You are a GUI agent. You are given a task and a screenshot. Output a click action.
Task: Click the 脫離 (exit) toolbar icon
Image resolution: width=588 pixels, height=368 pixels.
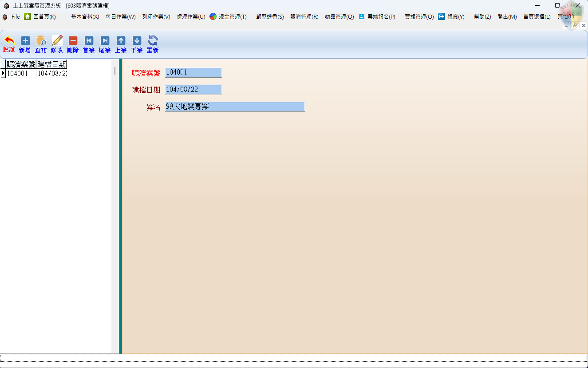pos(9,41)
